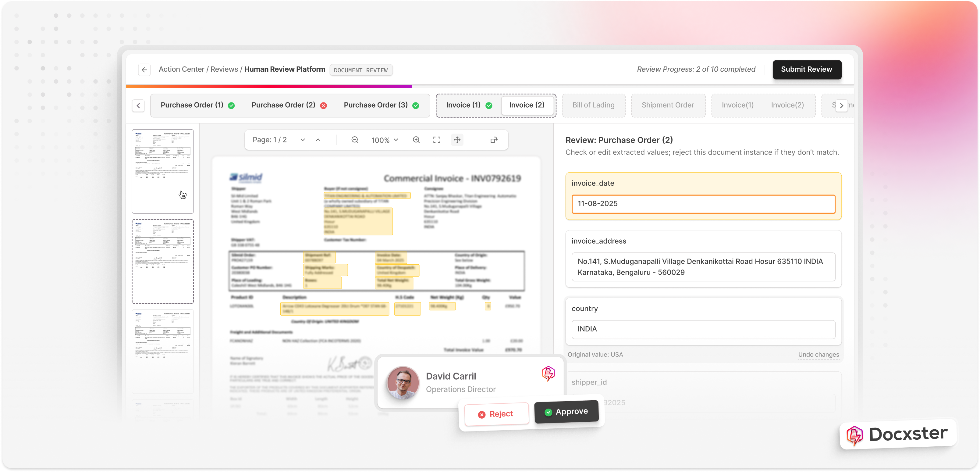Click the invoice_date input field
The width and height of the screenshot is (980, 472).
tap(703, 204)
